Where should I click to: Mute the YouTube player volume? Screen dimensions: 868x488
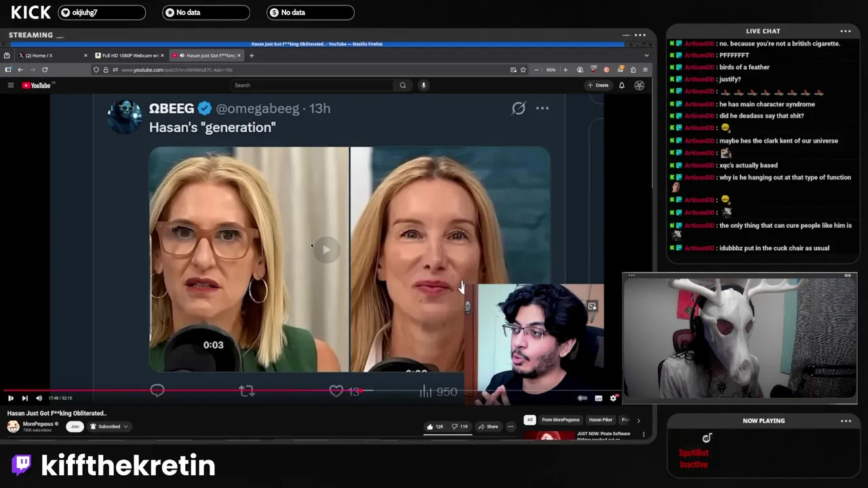[39, 398]
